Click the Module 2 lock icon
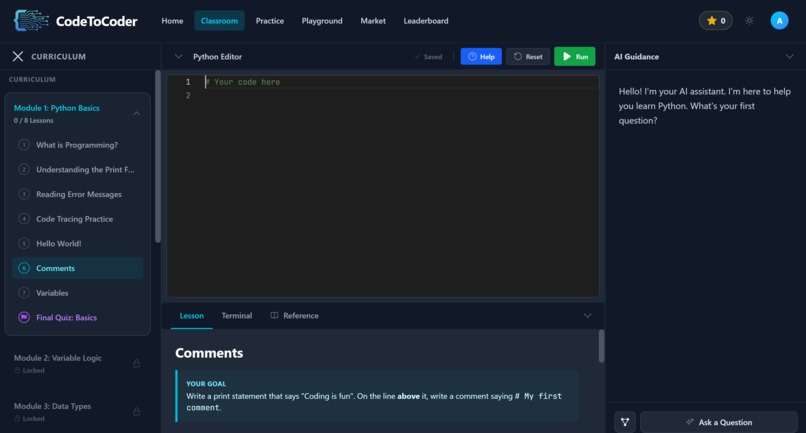This screenshot has height=433, width=806. pos(137,364)
